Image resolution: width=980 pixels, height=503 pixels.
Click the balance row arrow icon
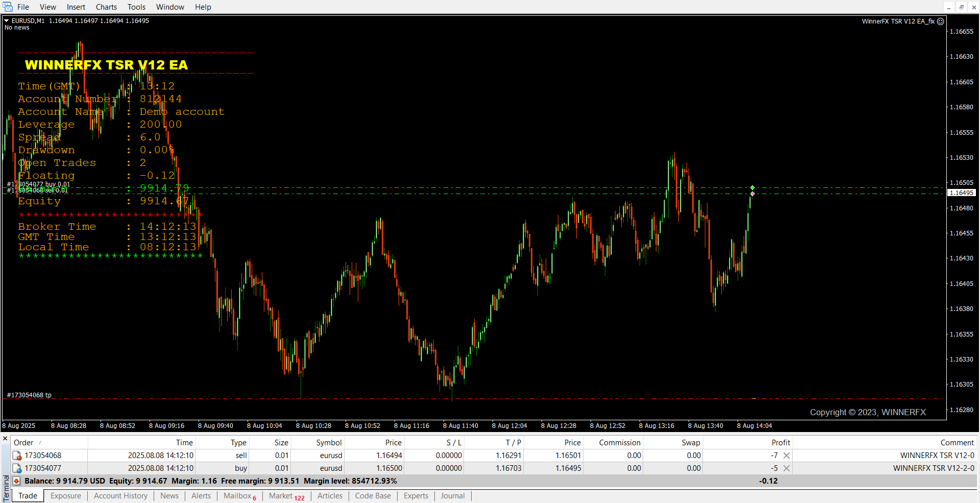click(16, 481)
